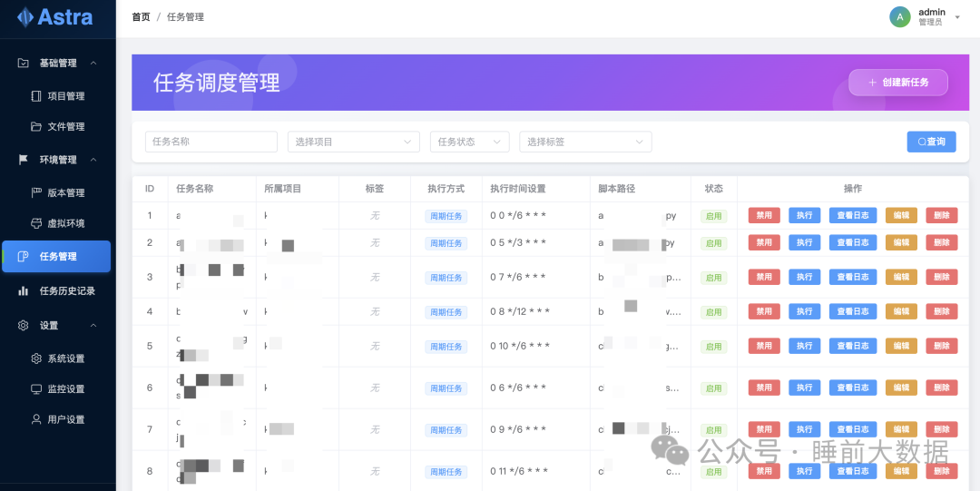Disable task 8 with 禁用 button

(764, 471)
